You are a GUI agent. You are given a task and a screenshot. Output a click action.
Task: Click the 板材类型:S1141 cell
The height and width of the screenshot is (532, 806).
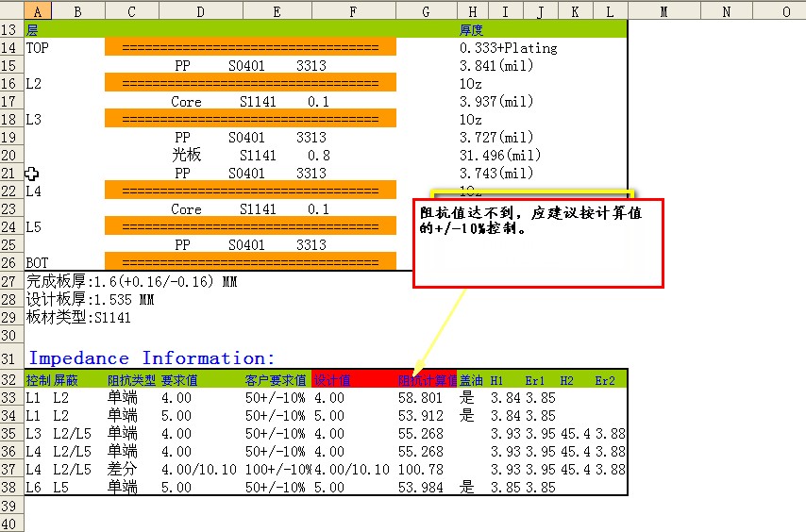point(78,317)
